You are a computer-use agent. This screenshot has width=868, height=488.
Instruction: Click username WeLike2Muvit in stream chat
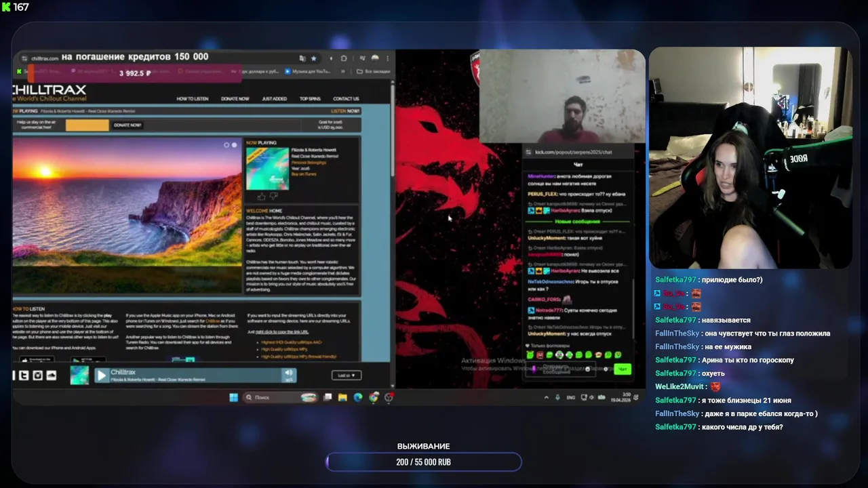tap(678, 386)
